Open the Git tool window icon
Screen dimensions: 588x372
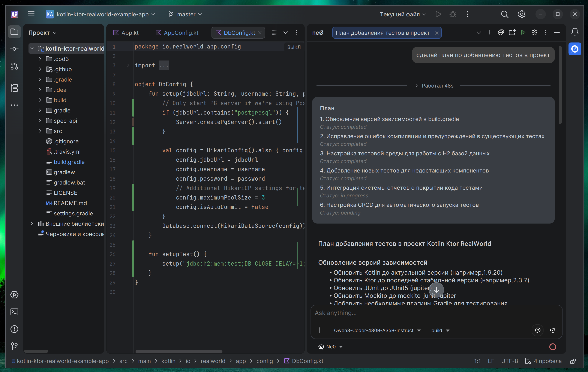point(14,346)
